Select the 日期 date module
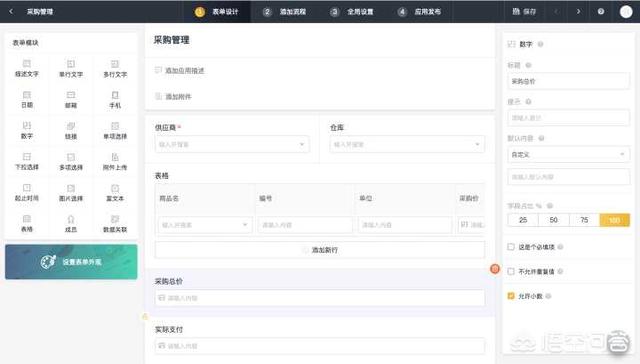 pos(27,100)
